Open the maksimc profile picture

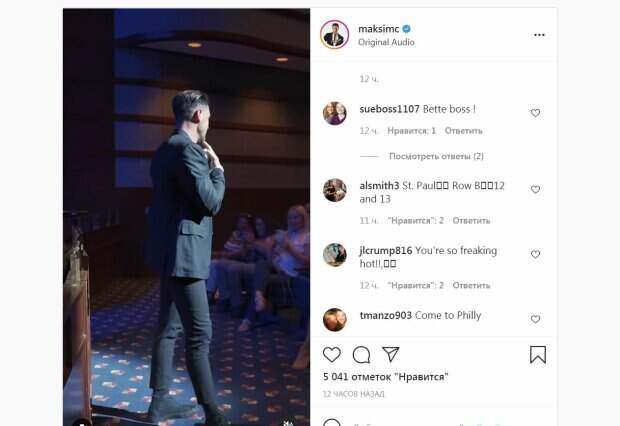point(335,35)
